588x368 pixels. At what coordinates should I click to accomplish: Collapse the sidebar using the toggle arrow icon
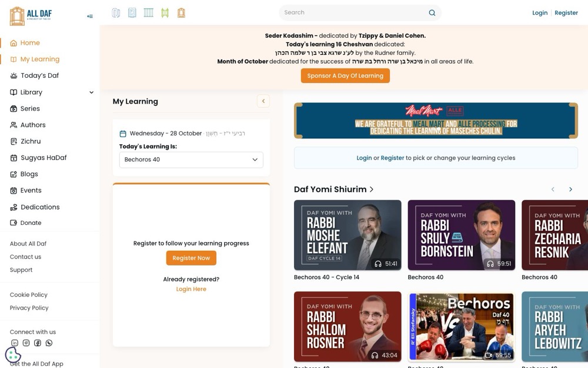coord(90,16)
